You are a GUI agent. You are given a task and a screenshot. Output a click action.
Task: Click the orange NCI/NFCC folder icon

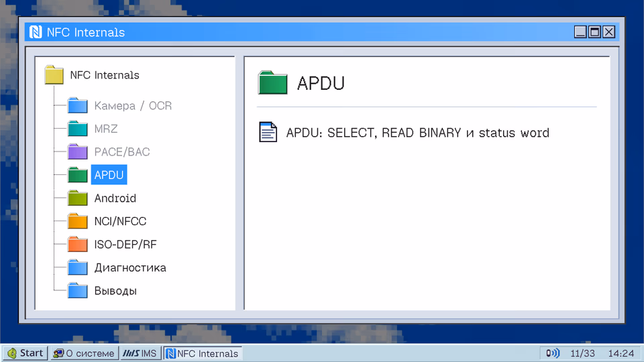(x=78, y=221)
